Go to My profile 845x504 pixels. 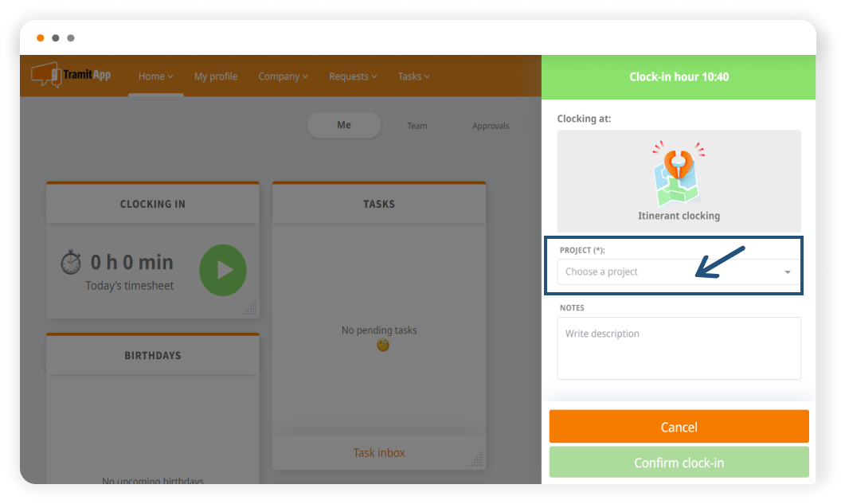pos(216,76)
